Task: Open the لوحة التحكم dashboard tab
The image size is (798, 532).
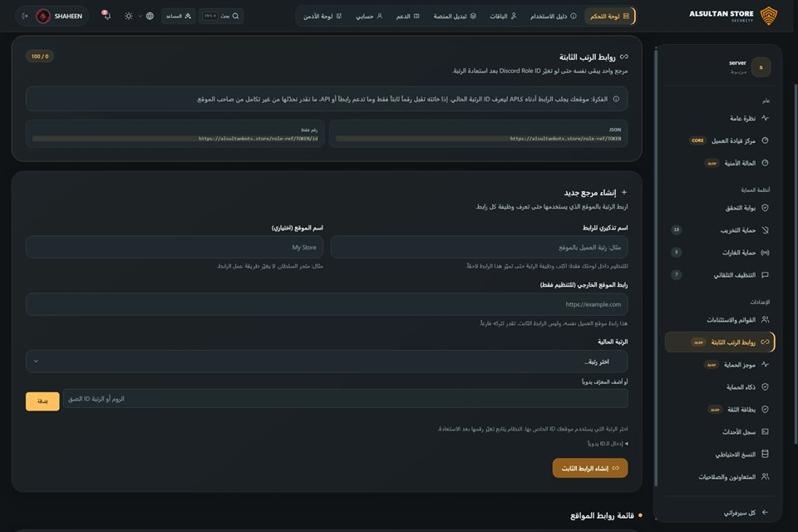Action: point(609,17)
